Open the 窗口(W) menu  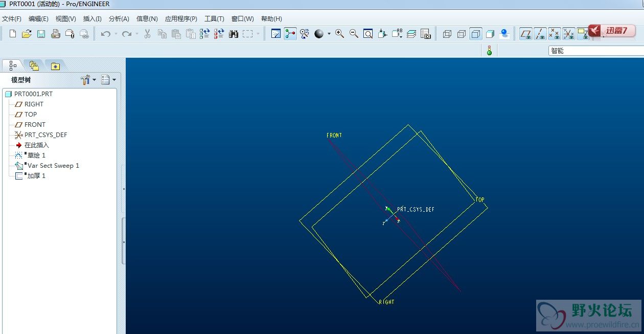pos(242,19)
